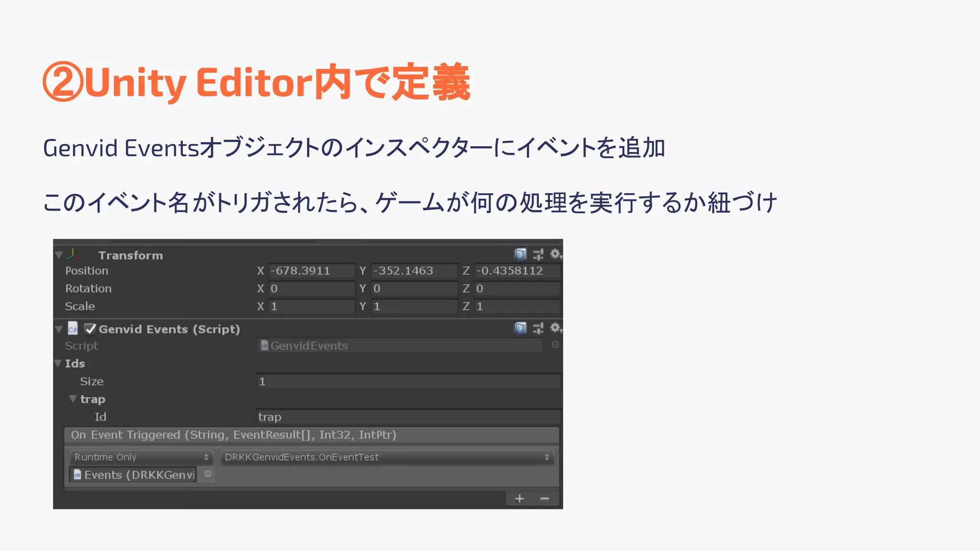The height and width of the screenshot is (551, 980).
Task: Collapse the Genvid Events script foldout
Action: tap(59, 329)
